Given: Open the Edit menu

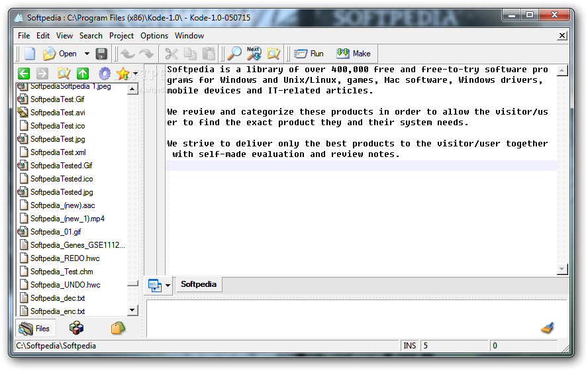Looking at the screenshot, I should (x=43, y=36).
